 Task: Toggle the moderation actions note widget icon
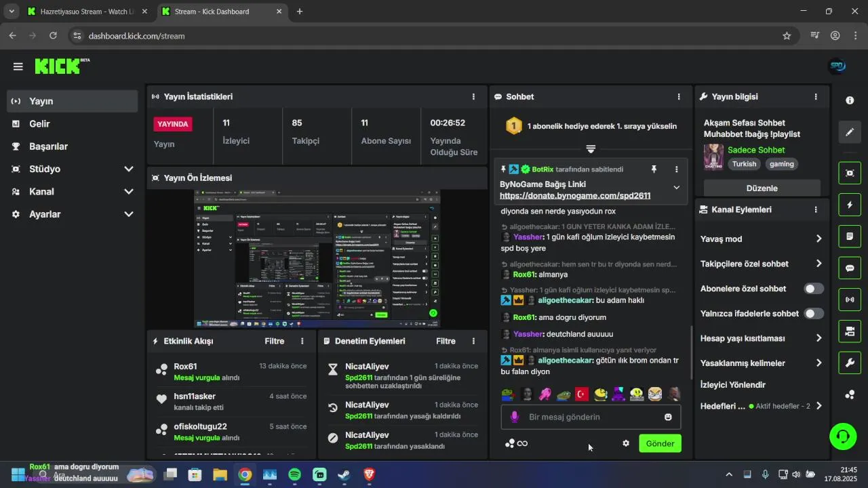click(850, 237)
